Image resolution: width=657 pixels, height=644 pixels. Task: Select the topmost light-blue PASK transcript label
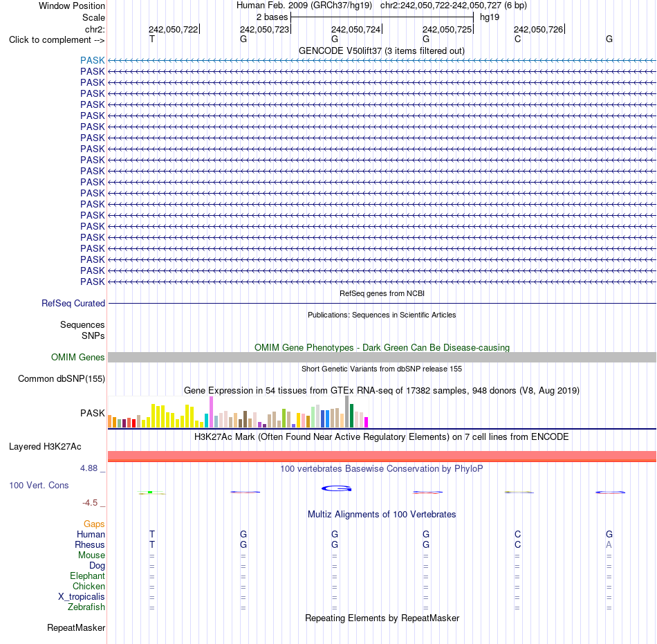click(x=93, y=60)
